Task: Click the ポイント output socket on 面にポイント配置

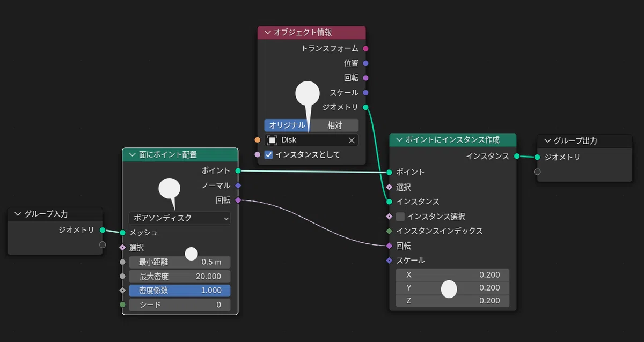Action: 238,170
